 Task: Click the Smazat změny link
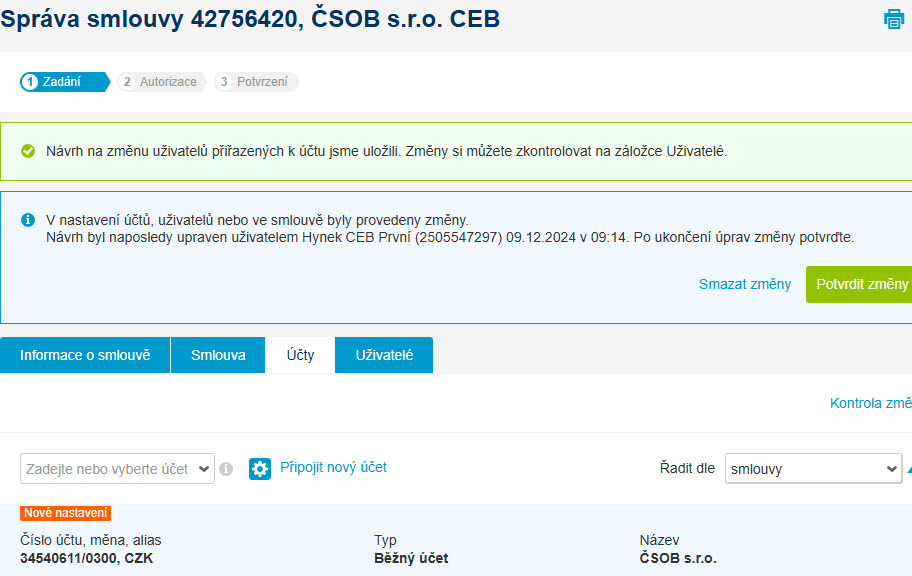[x=745, y=284]
